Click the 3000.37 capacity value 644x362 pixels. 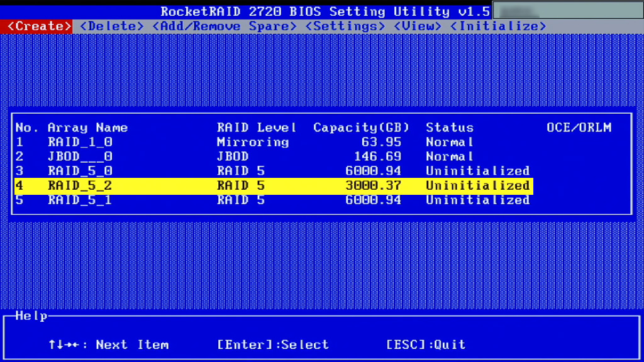coord(374,185)
